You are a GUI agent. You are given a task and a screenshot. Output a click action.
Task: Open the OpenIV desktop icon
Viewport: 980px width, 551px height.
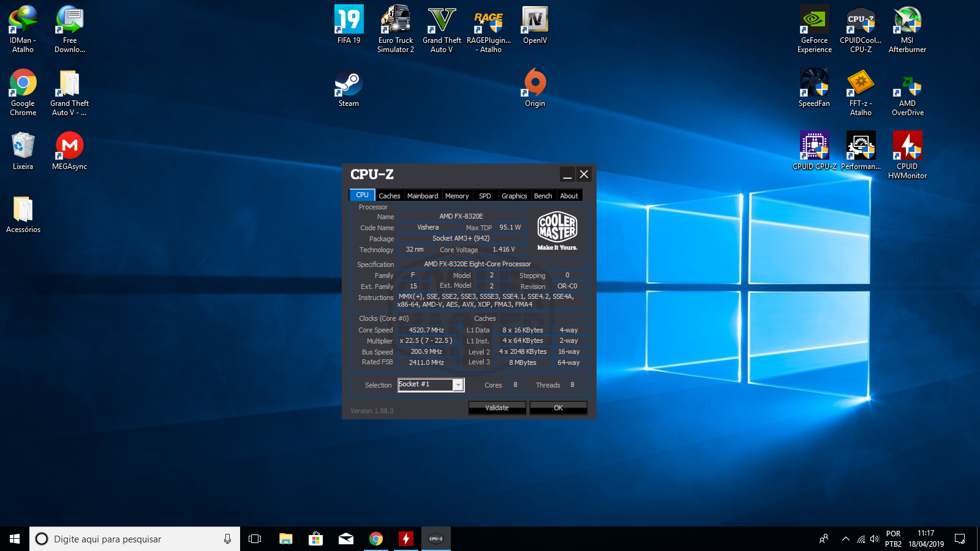tap(535, 24)
